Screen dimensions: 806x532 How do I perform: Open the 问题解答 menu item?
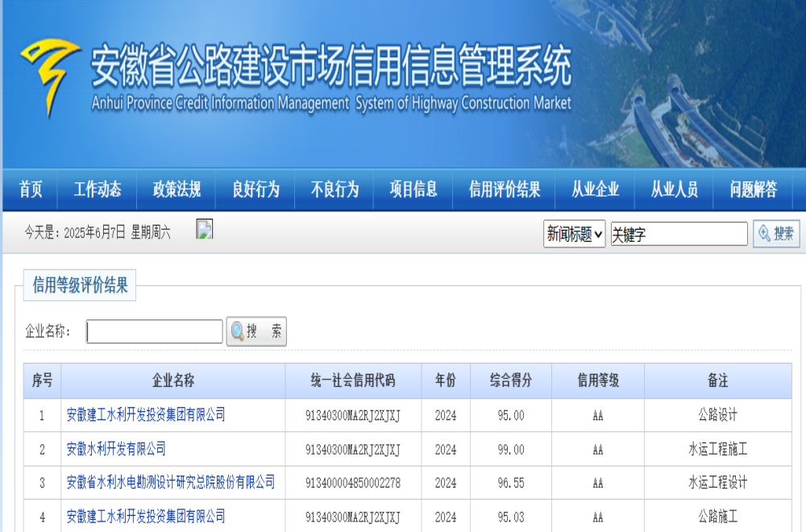[754, 190]
